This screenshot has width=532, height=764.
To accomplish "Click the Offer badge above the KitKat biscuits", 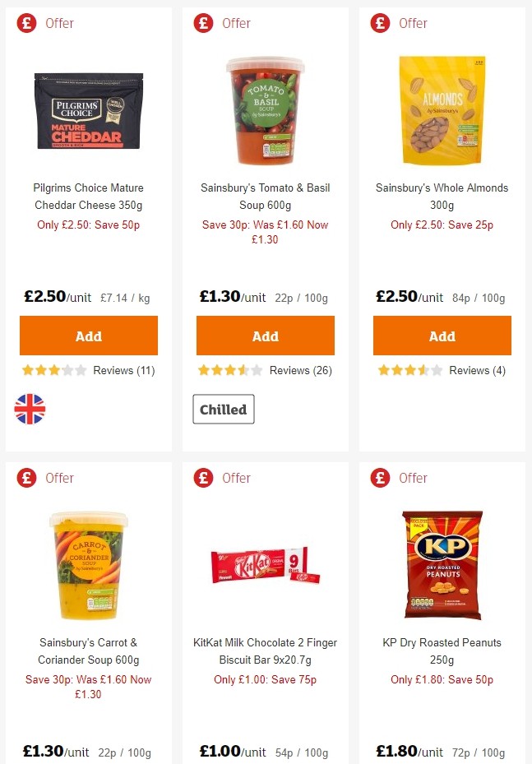I will point(202,478).
